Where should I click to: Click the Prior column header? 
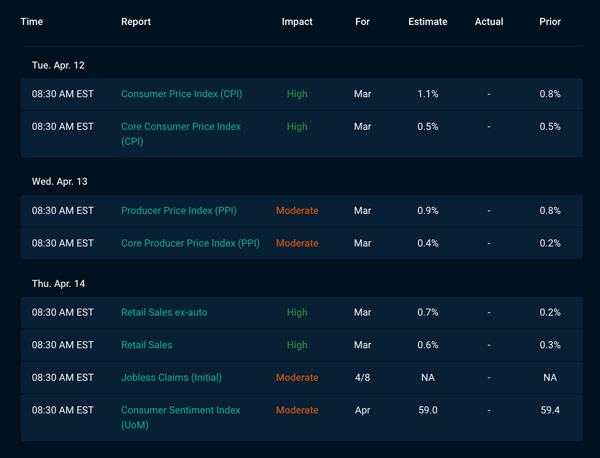coord(550,22)
